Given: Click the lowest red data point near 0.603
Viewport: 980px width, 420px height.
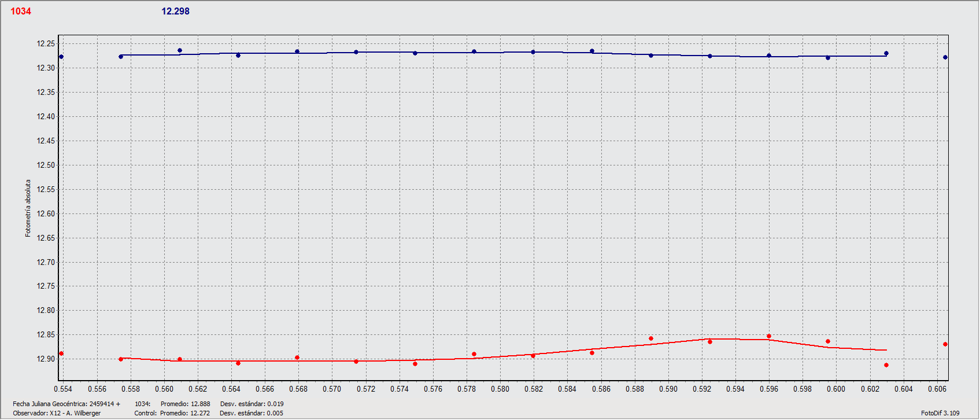Looking at the screenshot, I should coord(886,366).
